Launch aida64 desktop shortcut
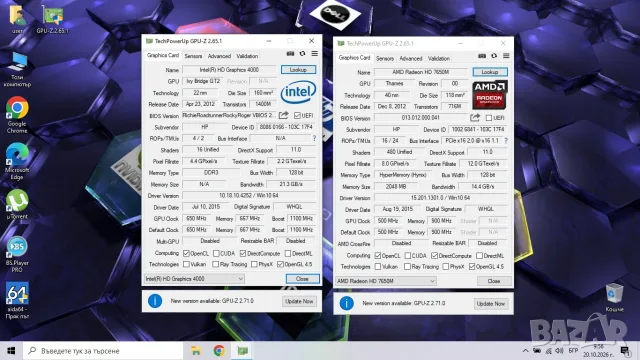Image resolution: width=640 pixels, height=360 pixels. (x=17, y=301)
